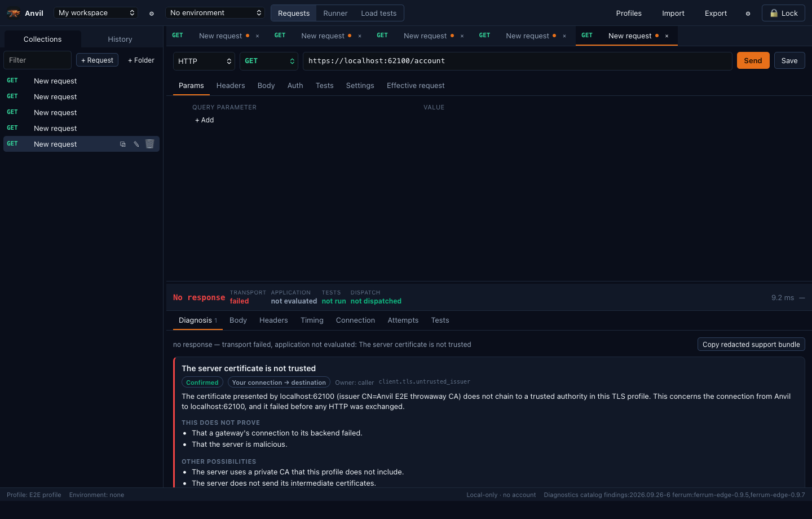The height and width of the screenshot is (519, 812).
Task: Switch to the Runner view
Action: [335, 13]
